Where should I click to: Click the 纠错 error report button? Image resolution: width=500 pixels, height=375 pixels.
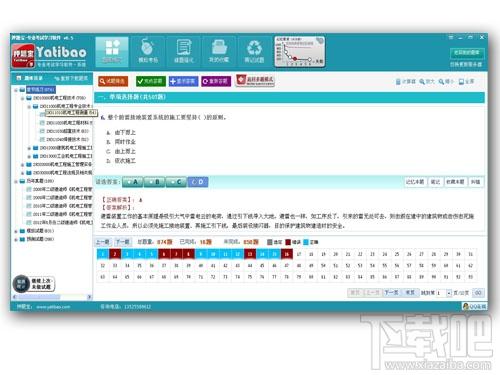click(x=475, y=182)
